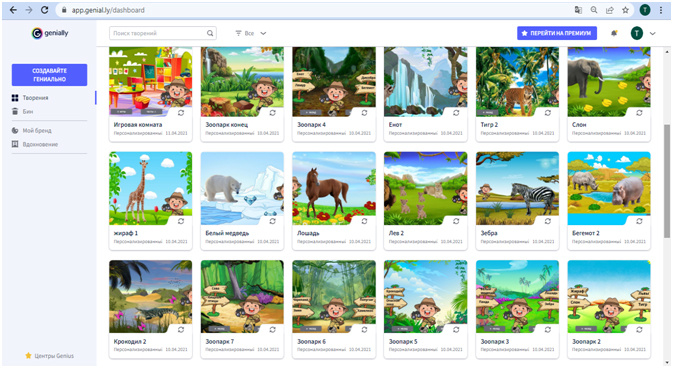673x368 pixels.
Task: Click the Зоопарк 5 title text
Action: coord(403,341)
